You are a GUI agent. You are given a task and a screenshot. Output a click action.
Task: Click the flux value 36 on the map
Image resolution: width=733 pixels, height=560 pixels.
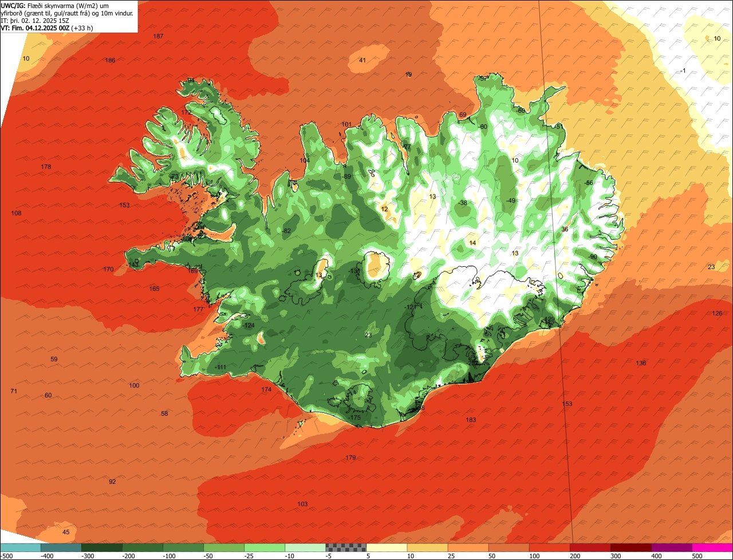tap(565, 230)
